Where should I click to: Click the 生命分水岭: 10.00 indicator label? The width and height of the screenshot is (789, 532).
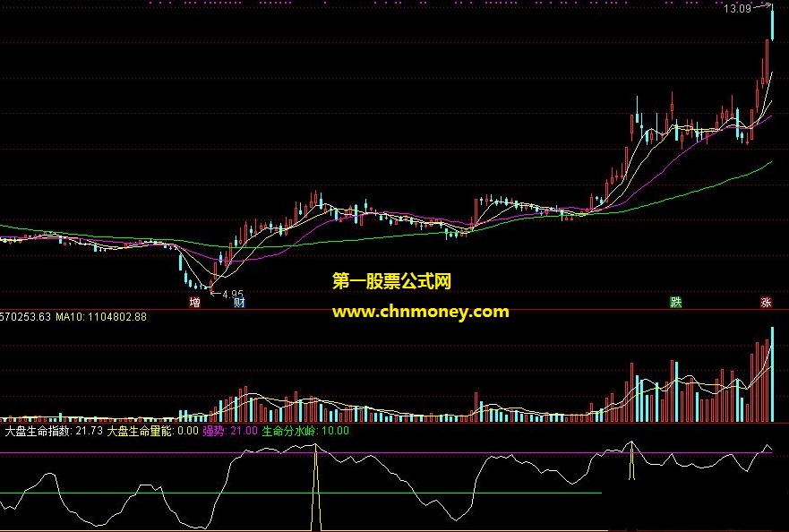click(x=305, y=431)
